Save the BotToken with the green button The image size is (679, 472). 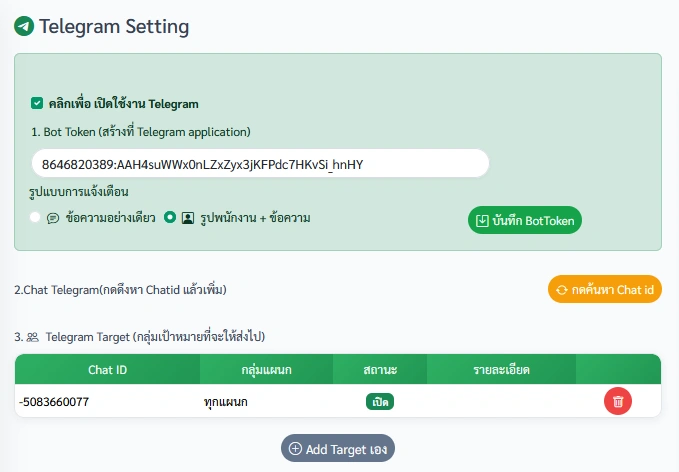[x=524, y=220]
